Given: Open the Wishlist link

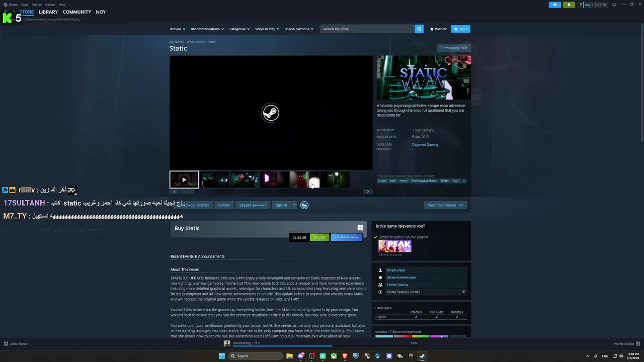Looking at the screenshot, I should pyautogui.click(x=438, y=29).
